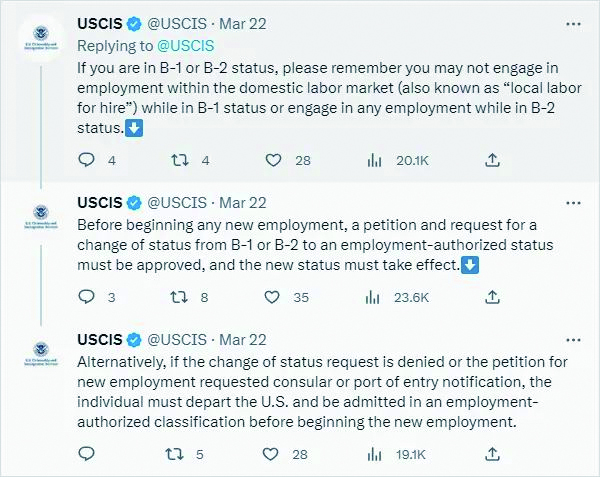The width and height of the screenshot is (600, 477).
Task: Reply to the Alternatively tweet
Action: (86, 454)
